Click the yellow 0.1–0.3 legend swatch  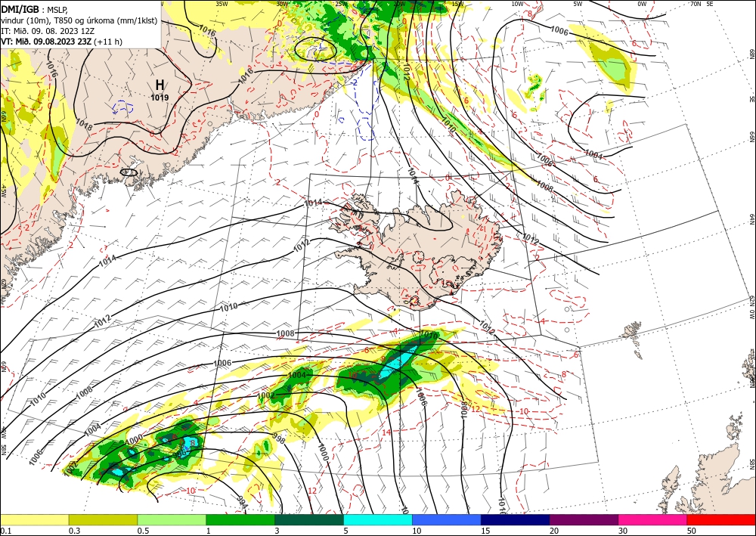point(34,519)
